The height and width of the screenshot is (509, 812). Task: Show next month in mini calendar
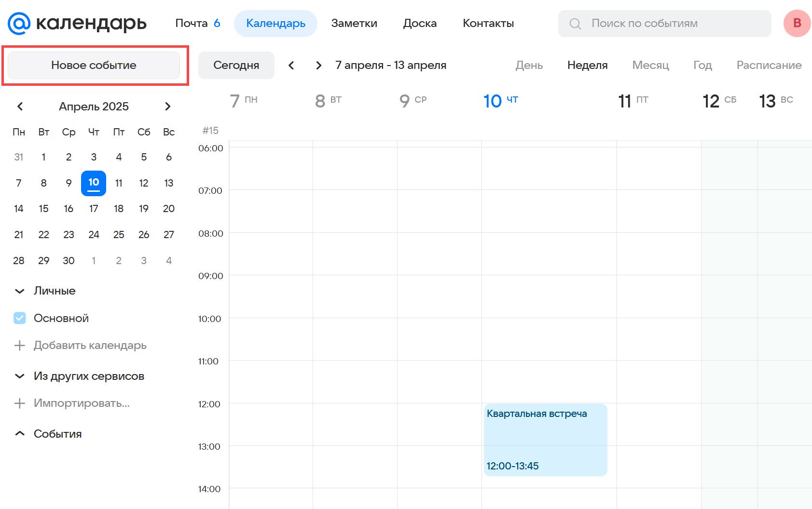(167, 107)
